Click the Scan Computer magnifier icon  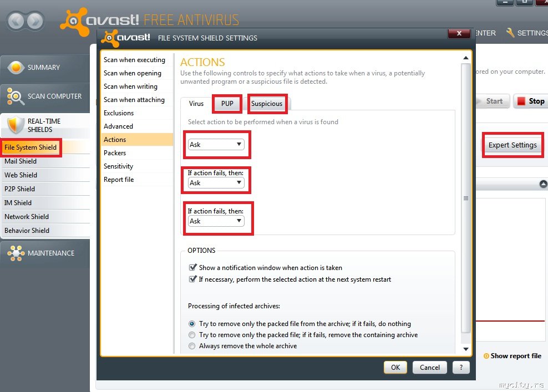[14, 96]
